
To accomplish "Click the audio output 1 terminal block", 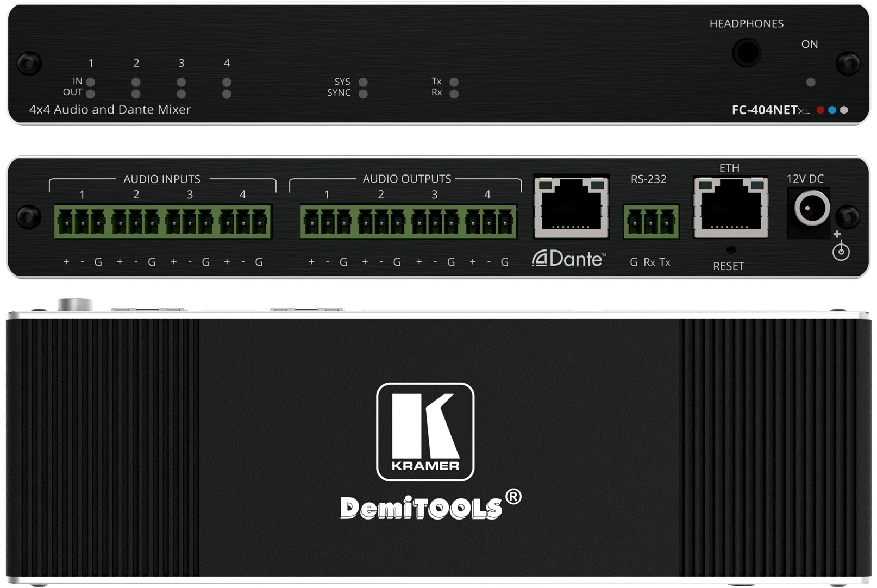I will [x=327, y=222].
